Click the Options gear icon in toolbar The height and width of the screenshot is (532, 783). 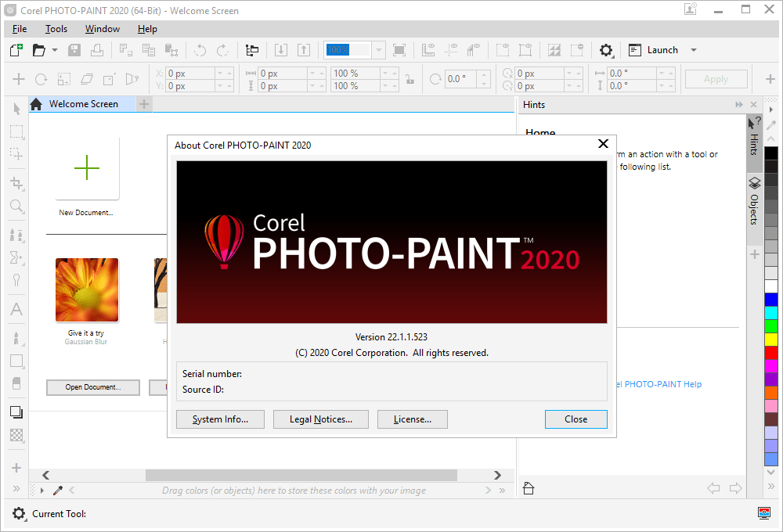(x=606, y=50)
